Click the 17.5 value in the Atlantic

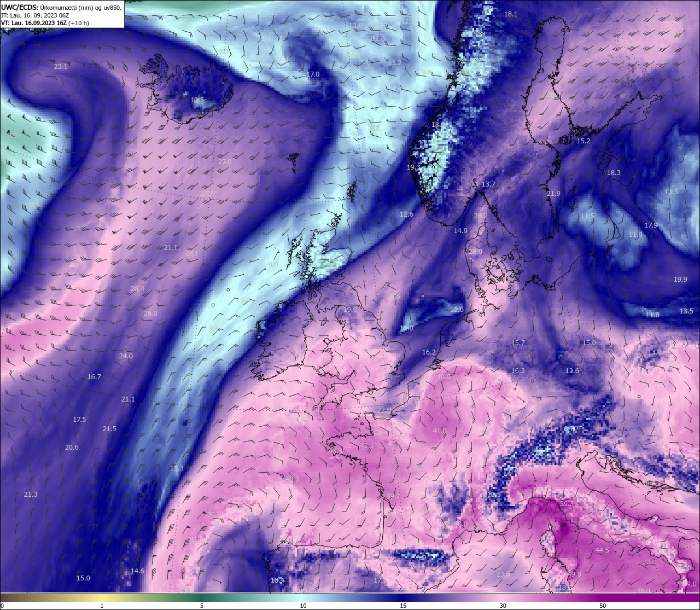click(79, 420)
